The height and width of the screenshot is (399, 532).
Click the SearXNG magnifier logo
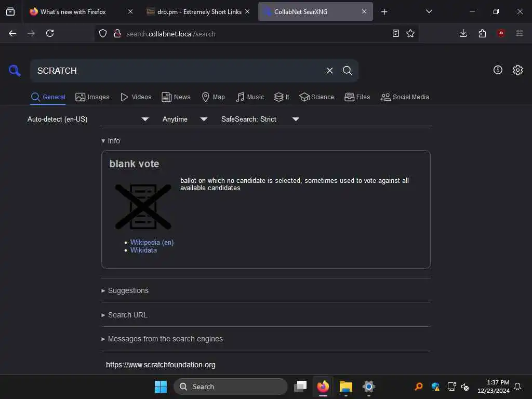click(x=15, y=71)
